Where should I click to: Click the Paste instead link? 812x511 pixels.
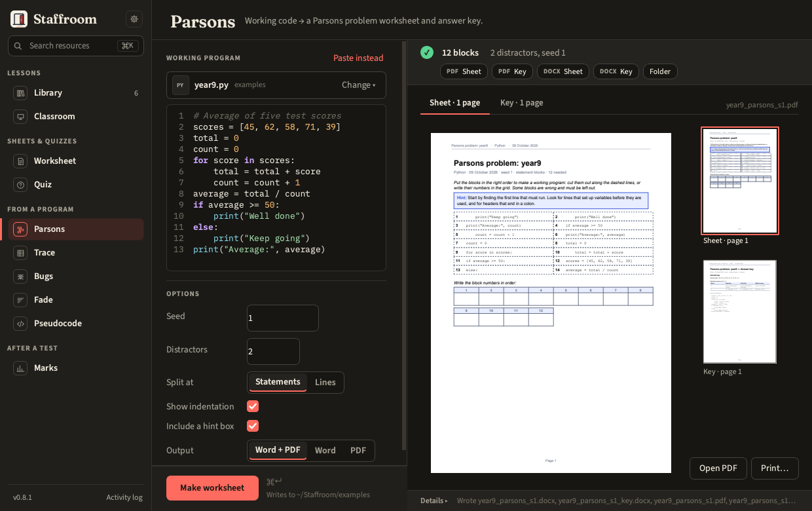click(x=358, y=58)
